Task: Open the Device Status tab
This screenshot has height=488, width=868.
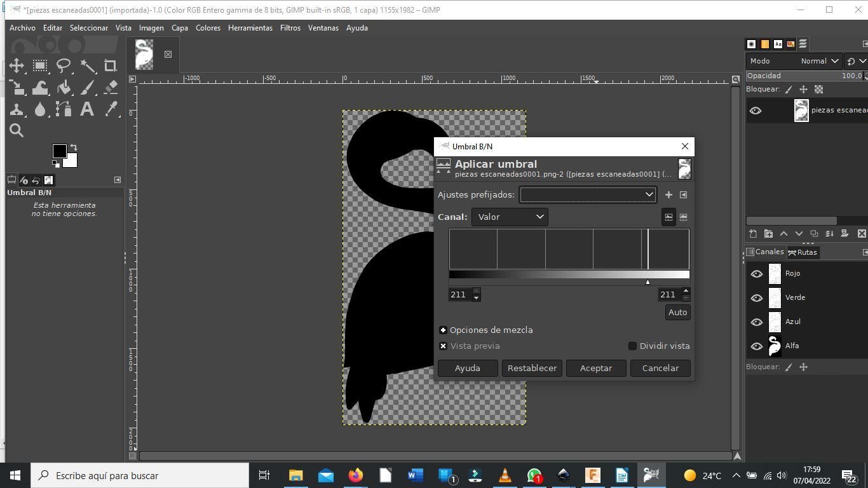Action: (24, 180)
